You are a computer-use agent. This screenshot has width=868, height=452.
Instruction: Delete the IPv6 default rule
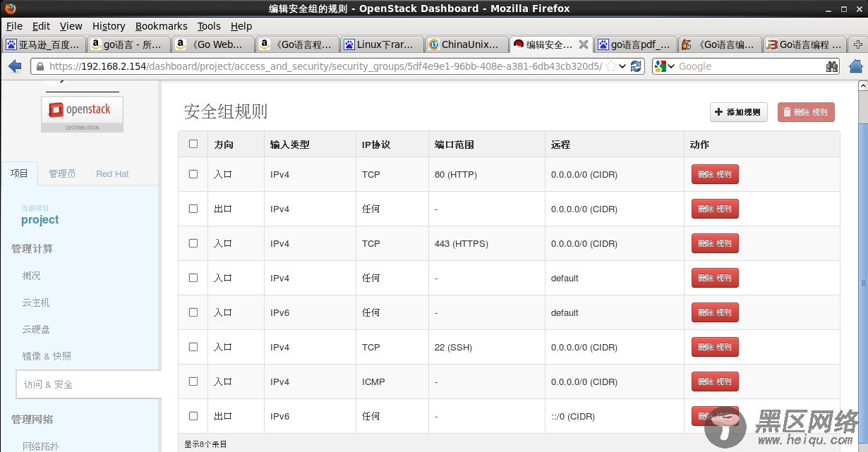click(715, 312)
